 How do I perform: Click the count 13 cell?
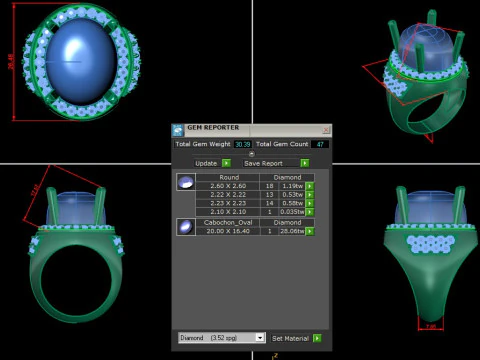269,195
